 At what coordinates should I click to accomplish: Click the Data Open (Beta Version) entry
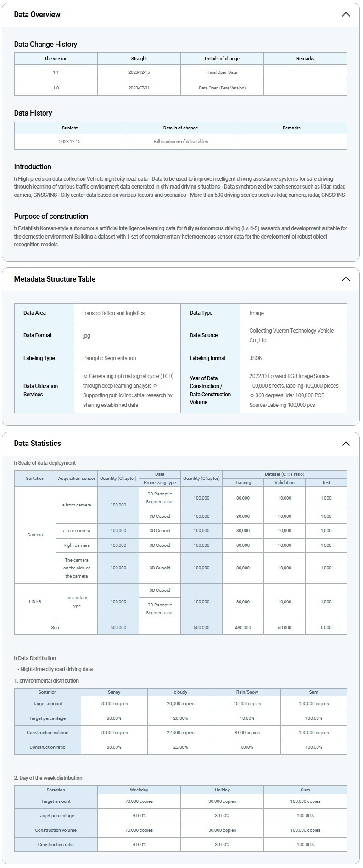click(222, 88)
